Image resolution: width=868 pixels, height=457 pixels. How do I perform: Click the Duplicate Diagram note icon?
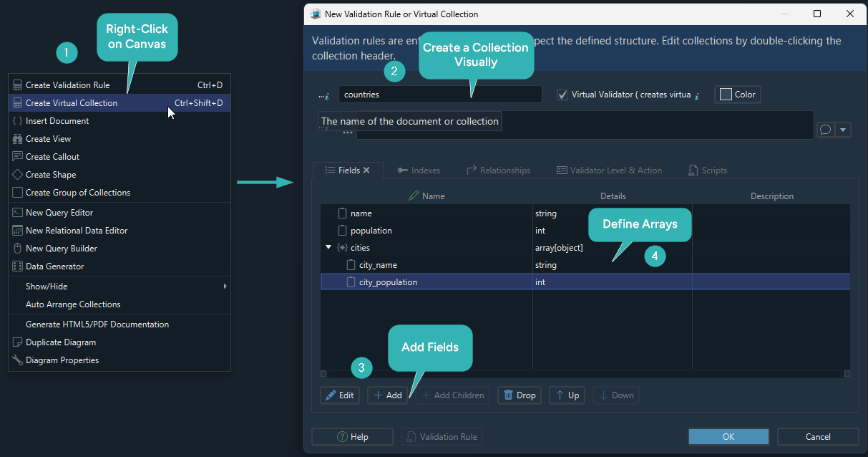pos(17,342)
